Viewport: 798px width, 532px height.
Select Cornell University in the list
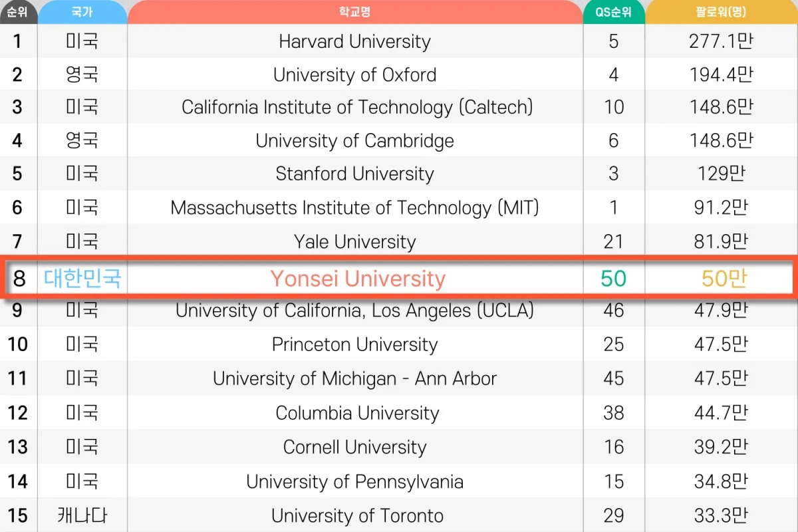click(x=354, y=447)
